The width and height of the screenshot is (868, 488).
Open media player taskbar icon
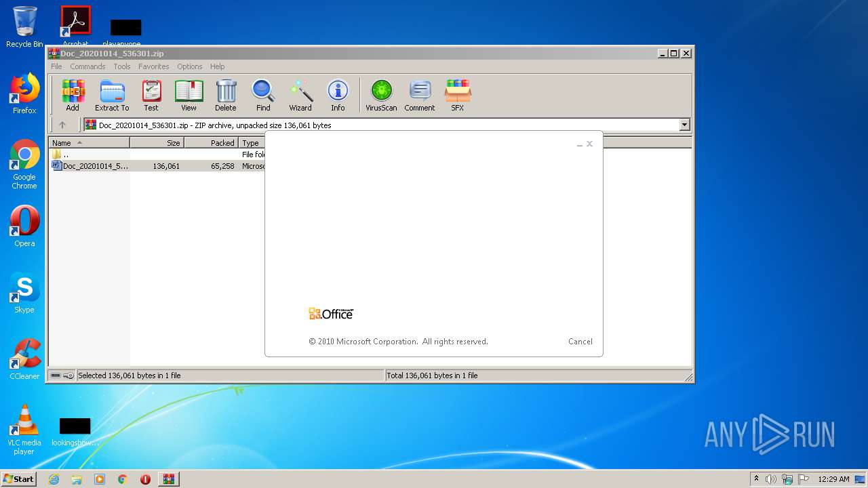(100, 479)
